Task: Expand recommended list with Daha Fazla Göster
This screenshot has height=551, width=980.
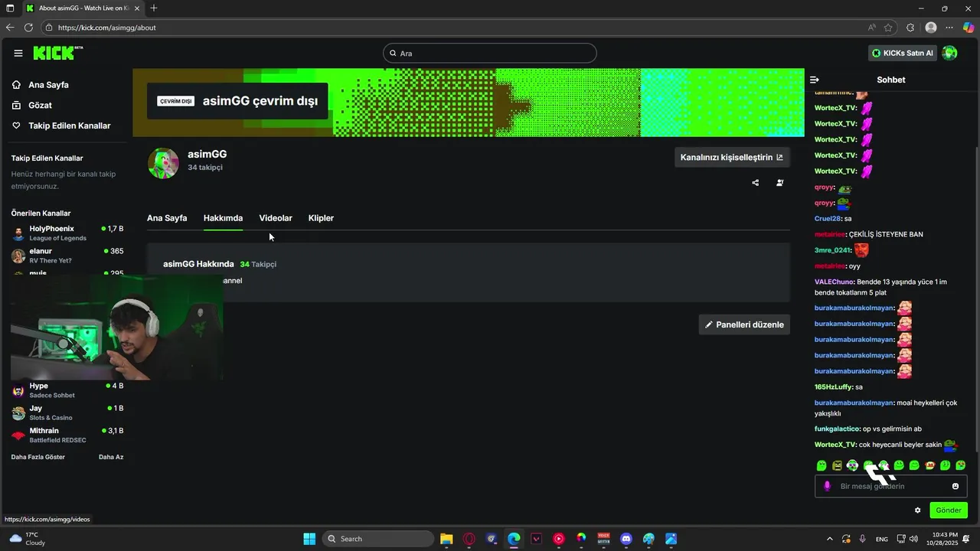Action: click(38, 457)
